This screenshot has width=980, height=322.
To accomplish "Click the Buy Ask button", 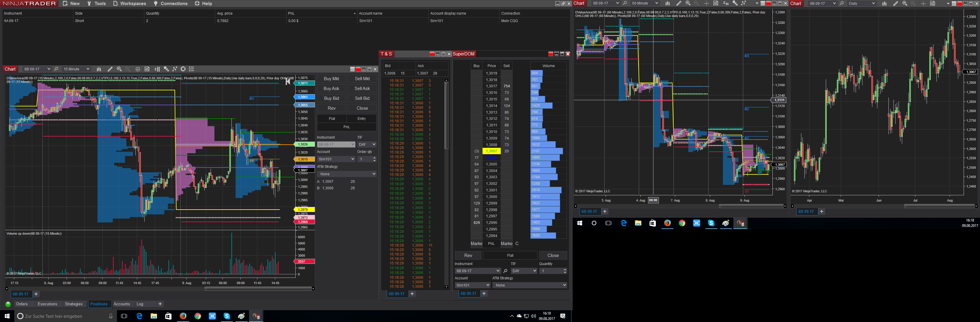I will point(331,89).
